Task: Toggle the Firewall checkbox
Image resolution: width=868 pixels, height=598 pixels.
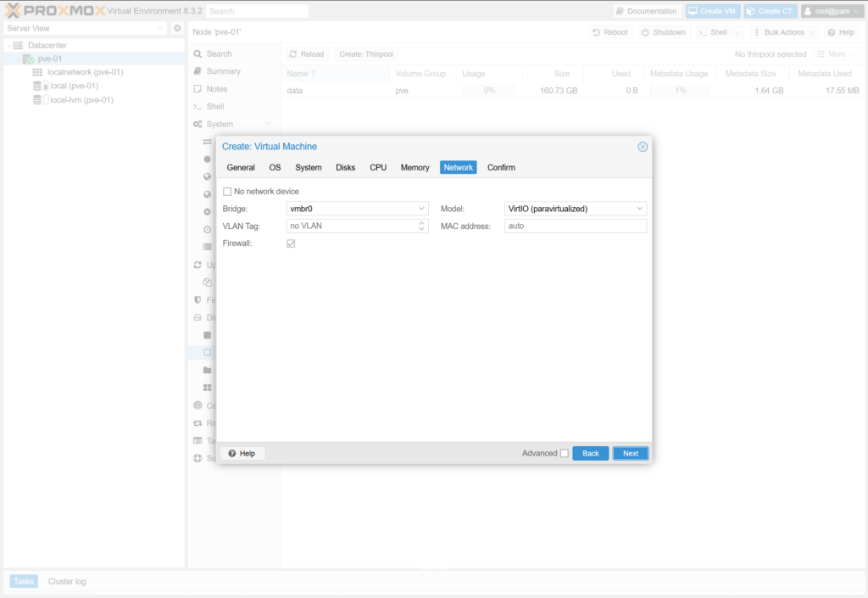Action: coord(291,243)
